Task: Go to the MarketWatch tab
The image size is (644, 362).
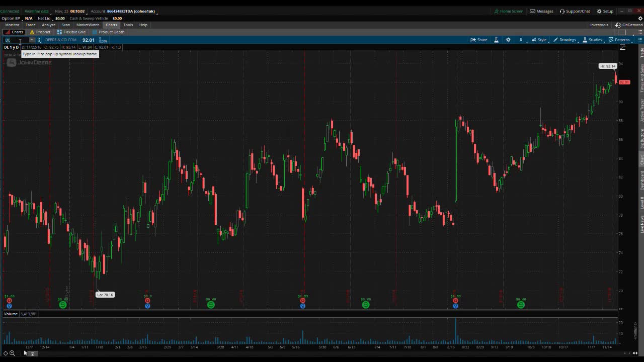Action: tap(88, 25)
